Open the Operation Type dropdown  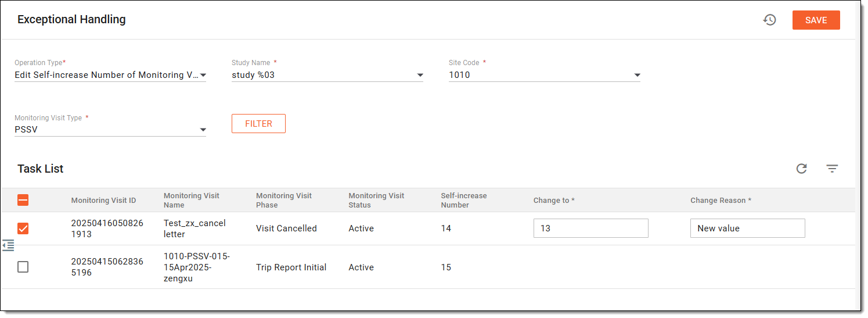point(110,75)
